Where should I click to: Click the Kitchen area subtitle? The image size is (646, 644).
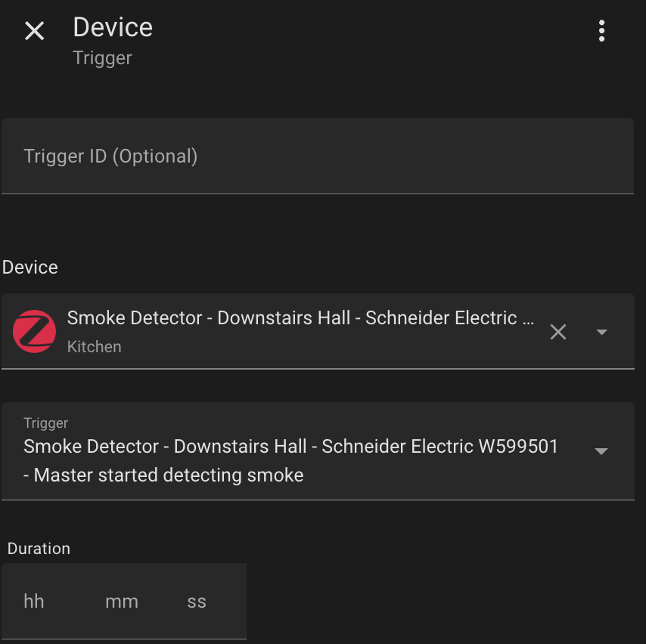(94, 347)
